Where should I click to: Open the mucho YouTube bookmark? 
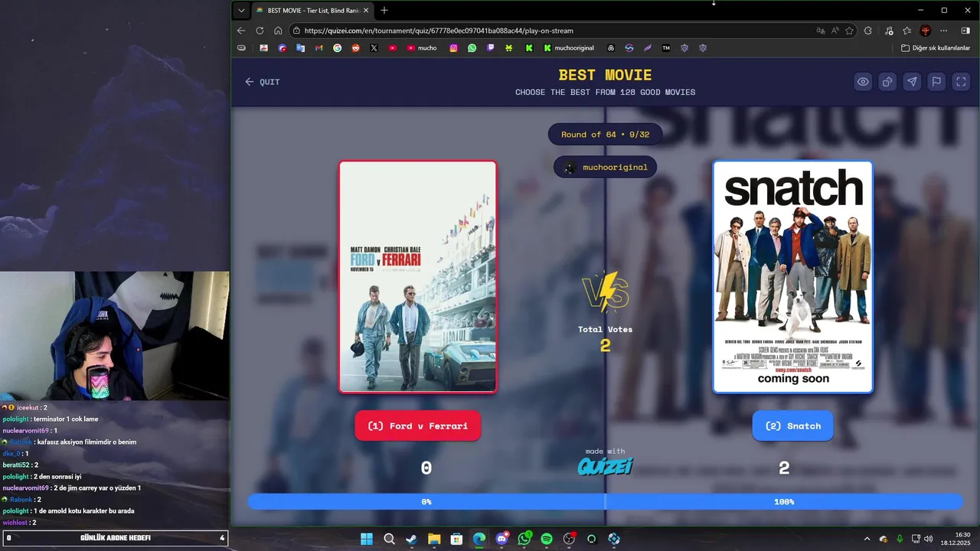[x=422, y=47]
